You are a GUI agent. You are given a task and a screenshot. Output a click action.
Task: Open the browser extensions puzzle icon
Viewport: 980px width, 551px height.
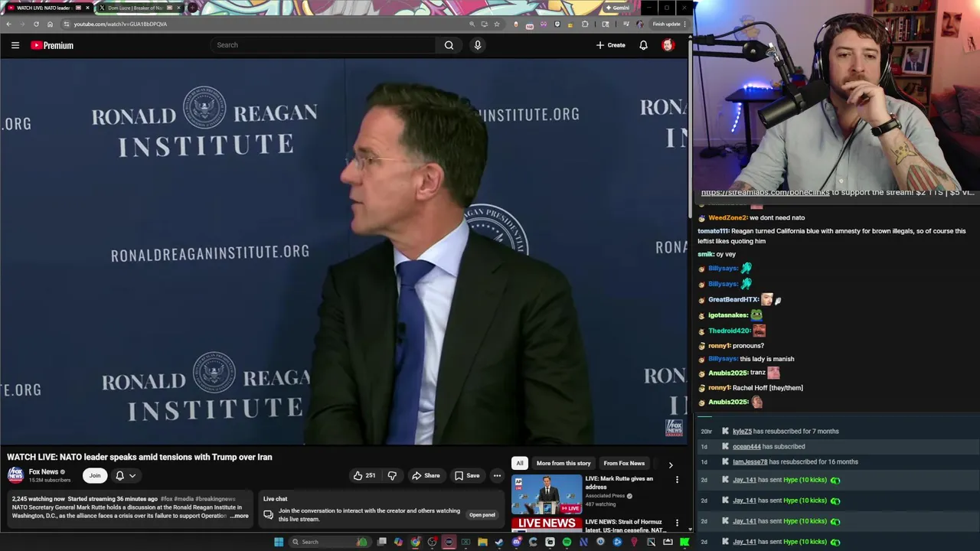[x=586, y=24]
